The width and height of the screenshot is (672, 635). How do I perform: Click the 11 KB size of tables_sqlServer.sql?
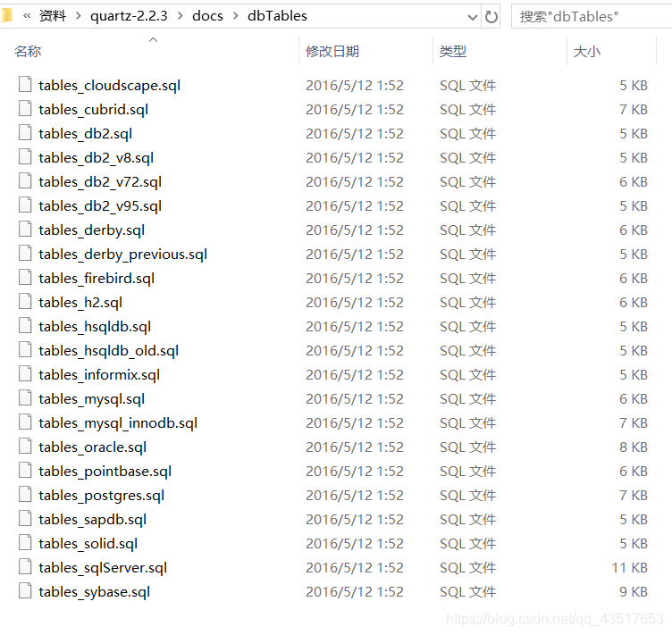click(x=630, y=568)
